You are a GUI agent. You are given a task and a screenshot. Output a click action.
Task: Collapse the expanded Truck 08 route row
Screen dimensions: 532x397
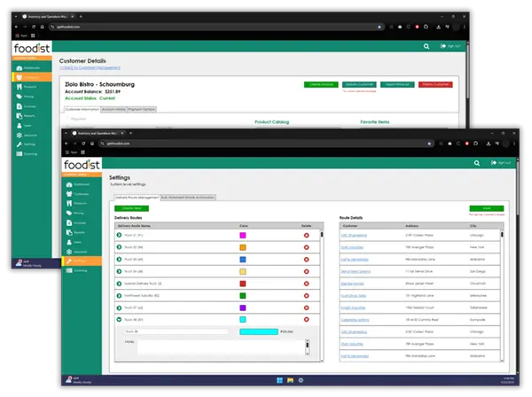click(120, 319)
